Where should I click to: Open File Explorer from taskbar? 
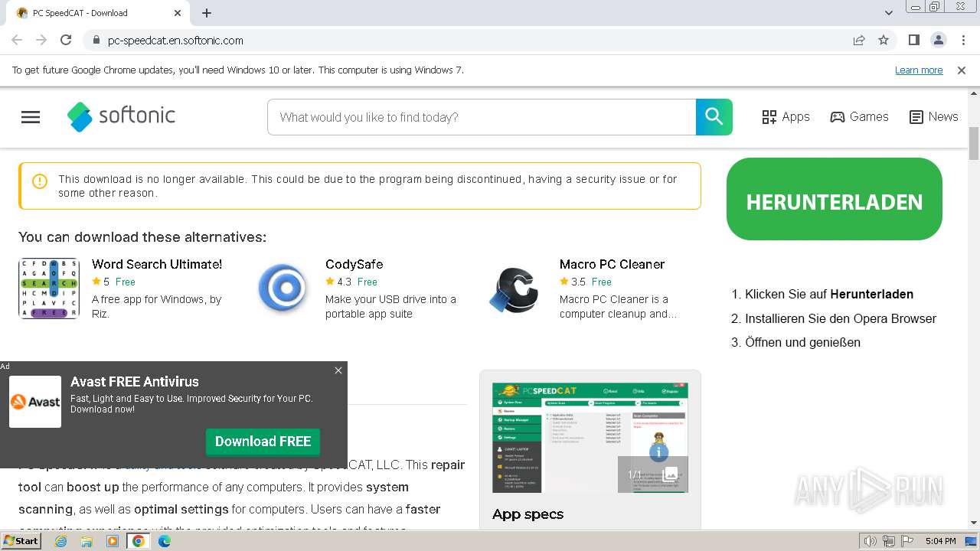pyautogui.click(x=87, y=541)
